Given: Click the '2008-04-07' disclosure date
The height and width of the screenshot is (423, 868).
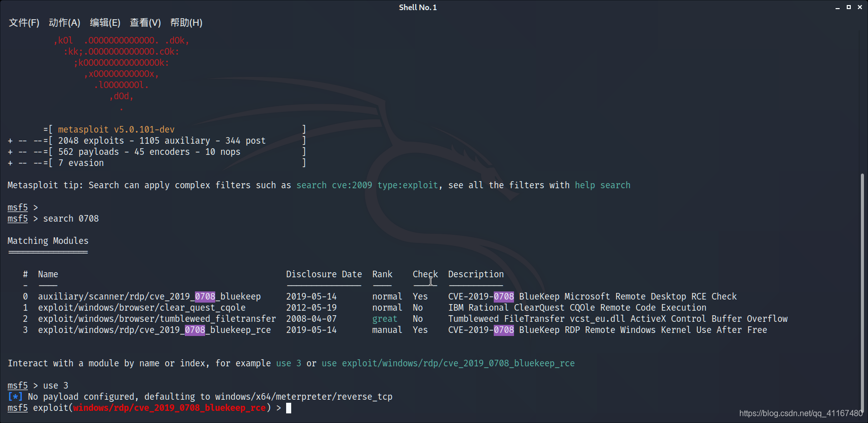Looking at the screenshot, I should click(x=311, y=319).
